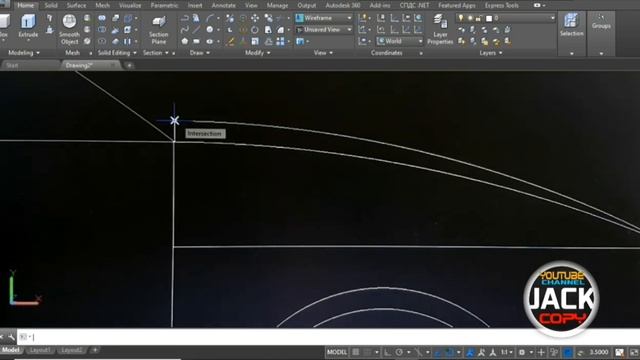
Task: Open the World UCS dropdown
Action: pos(400,41)
